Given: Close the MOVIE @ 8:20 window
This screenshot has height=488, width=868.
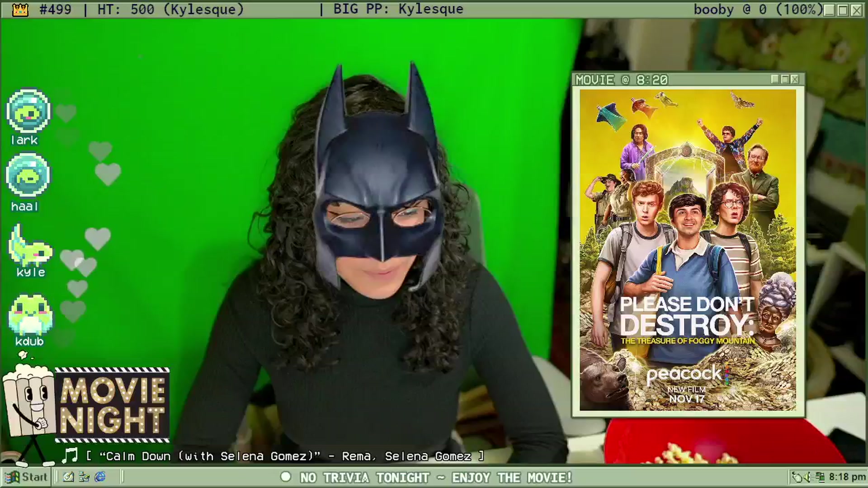Looking at the screenshot, I should coord(795,80).
